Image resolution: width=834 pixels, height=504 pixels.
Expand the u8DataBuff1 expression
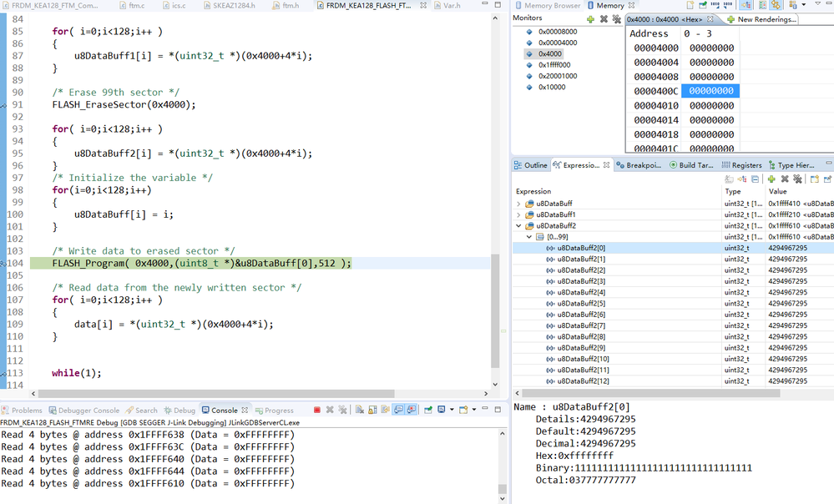coord(518,214)
